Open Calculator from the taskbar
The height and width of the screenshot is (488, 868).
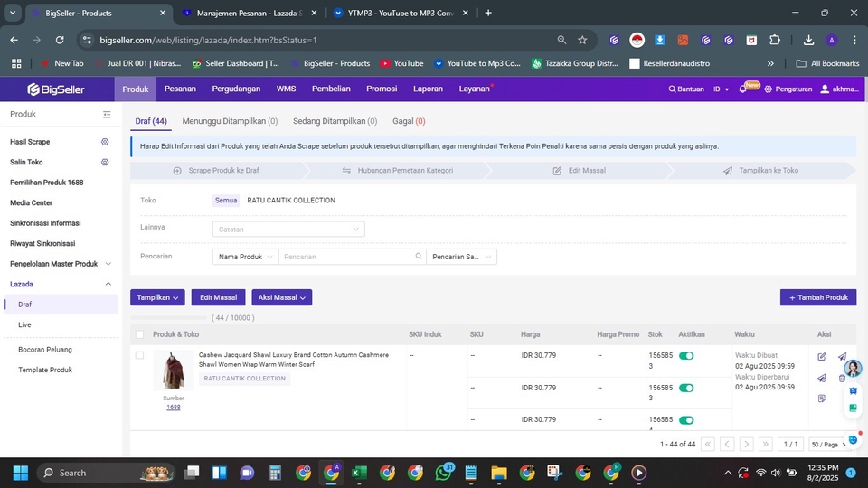pyautogui.click(x=275, y=473)
